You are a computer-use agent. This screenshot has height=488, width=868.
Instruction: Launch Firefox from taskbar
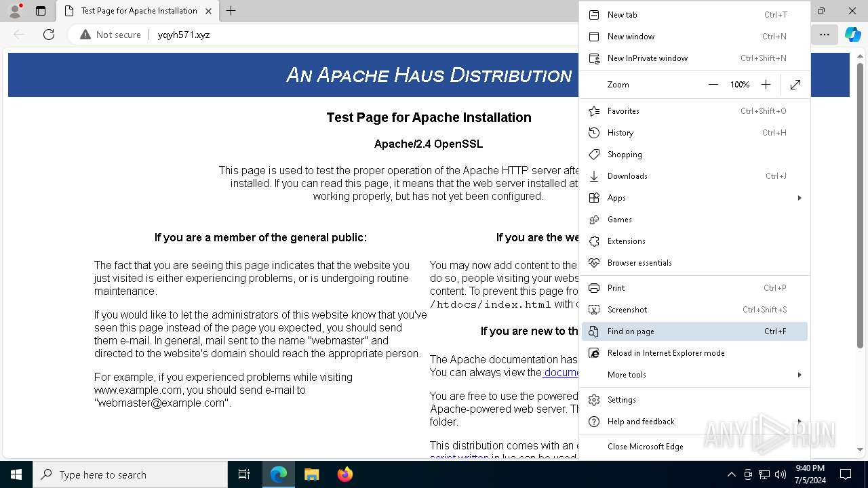click(x=345, y=474)
